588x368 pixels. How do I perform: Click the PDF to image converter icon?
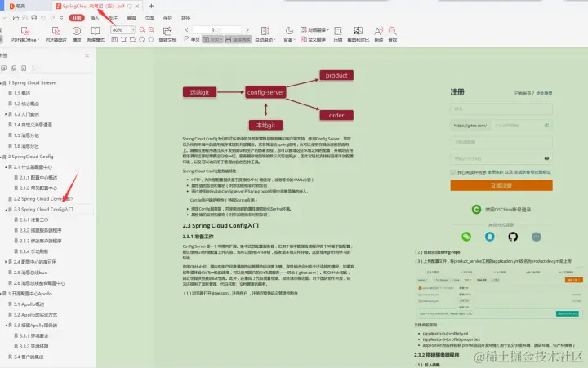pos(56,31)
